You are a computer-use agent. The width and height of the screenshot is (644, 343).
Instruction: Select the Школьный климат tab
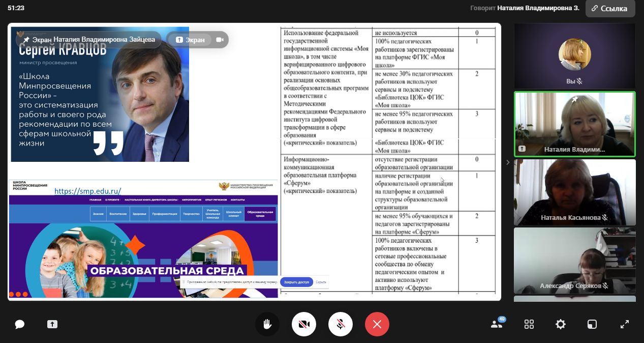234,214
